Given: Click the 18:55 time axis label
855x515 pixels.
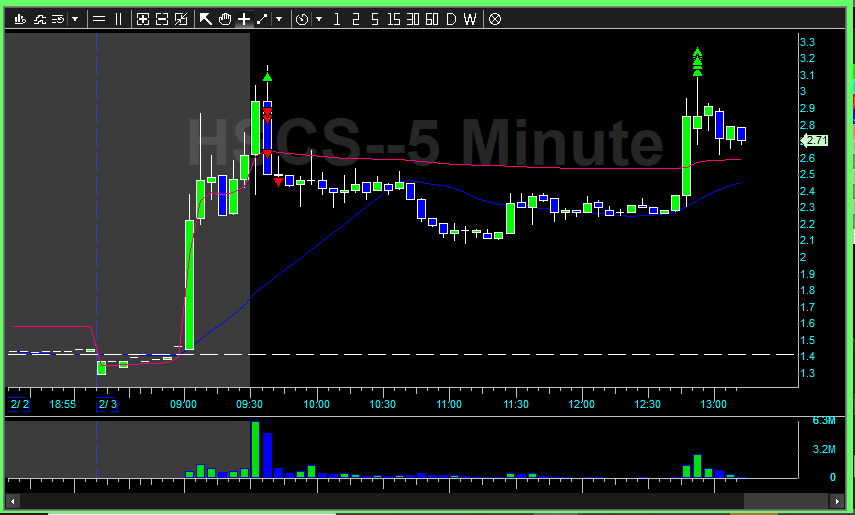Looking at the screenshot, I should click(x=62, y=404).
